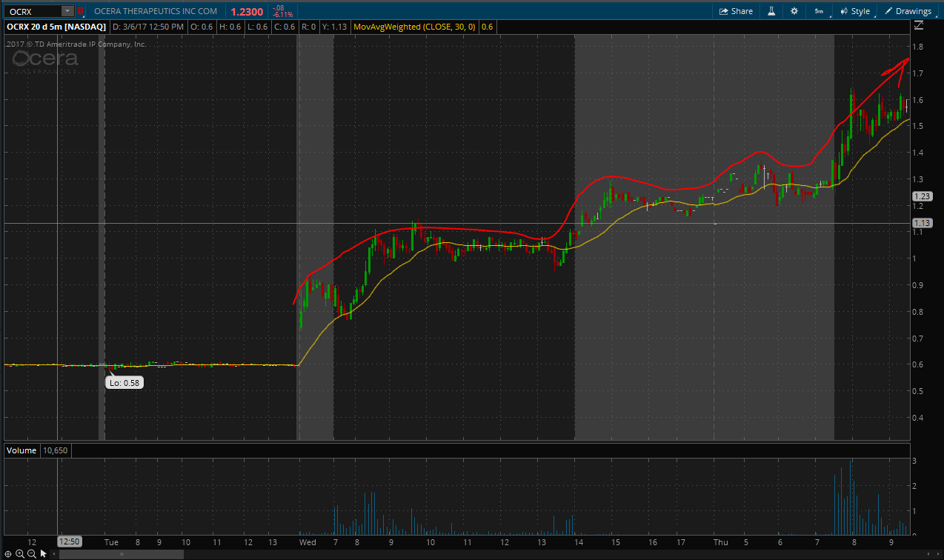Image resolution: width=944 pixels, height=560 pixels.
Task: Click the zoom in magnifier icon
Action: (x=20, y=553)
